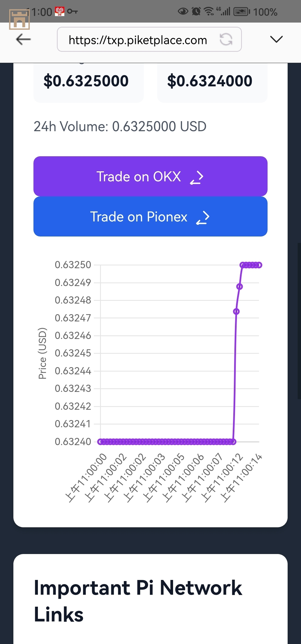The image size is (301, 644).
Task: Click the Trade on Pionex button
Action: [x=151, y=216]
